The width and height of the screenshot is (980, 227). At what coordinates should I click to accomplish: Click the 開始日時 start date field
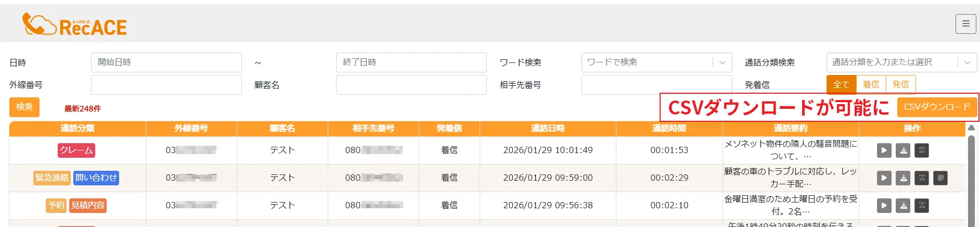coord(166,62)
